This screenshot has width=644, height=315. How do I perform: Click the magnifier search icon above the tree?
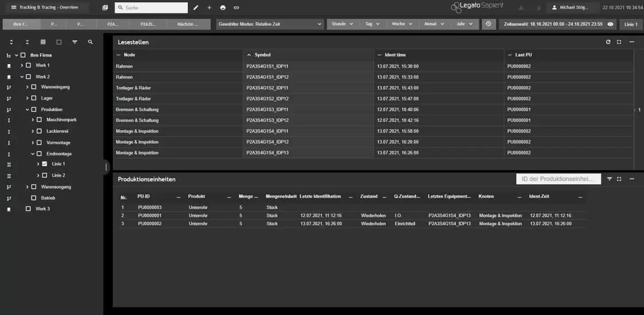[90, 42]
